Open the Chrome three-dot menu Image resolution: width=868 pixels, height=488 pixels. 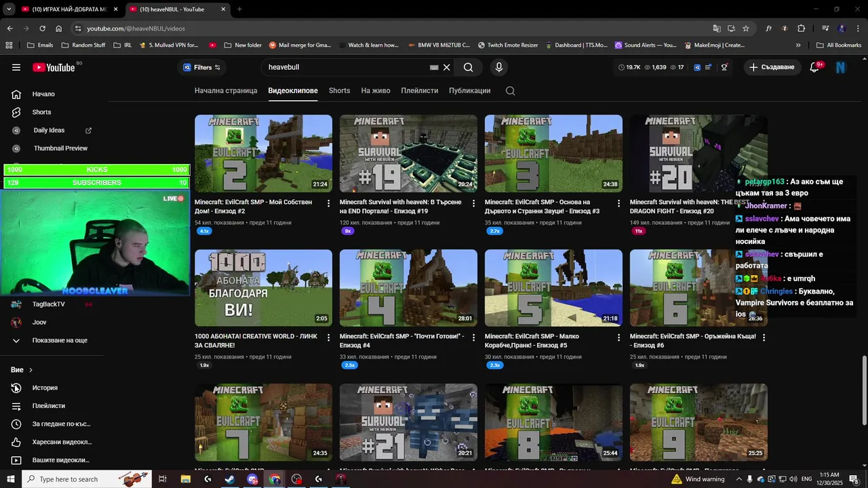click(x=858, y=28)
